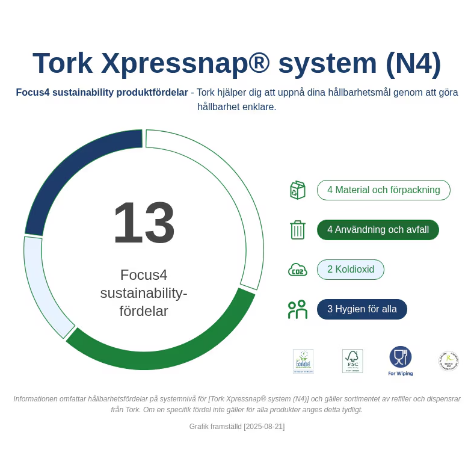Click the white outlined donut chart segment

pos(241,199)
